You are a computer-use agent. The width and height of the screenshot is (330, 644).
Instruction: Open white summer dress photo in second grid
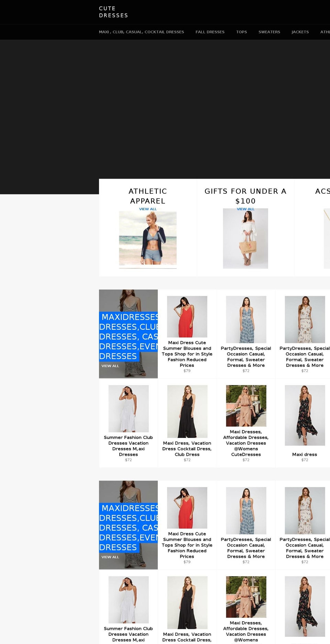point(129,600)
